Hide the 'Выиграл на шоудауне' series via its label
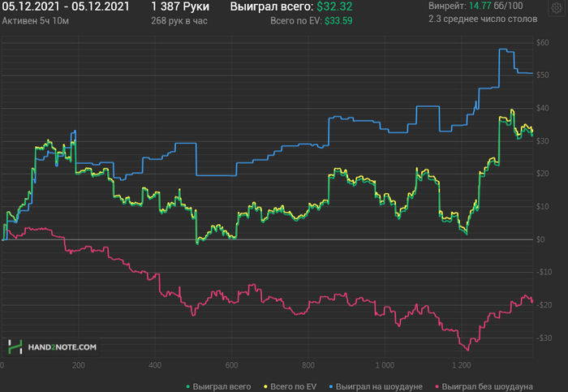Image resolution: width=568 pixels, height=392 pixels. 377,386
